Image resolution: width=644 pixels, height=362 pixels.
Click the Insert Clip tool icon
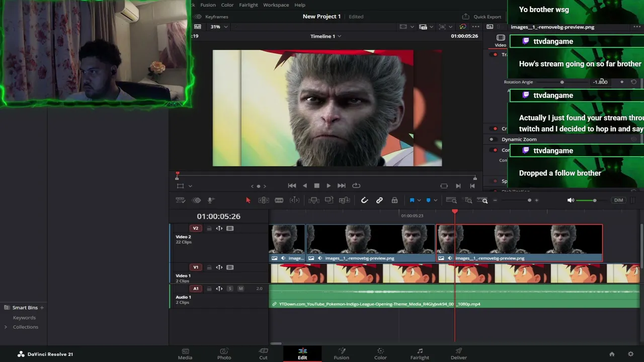click(x=313, y=200)
